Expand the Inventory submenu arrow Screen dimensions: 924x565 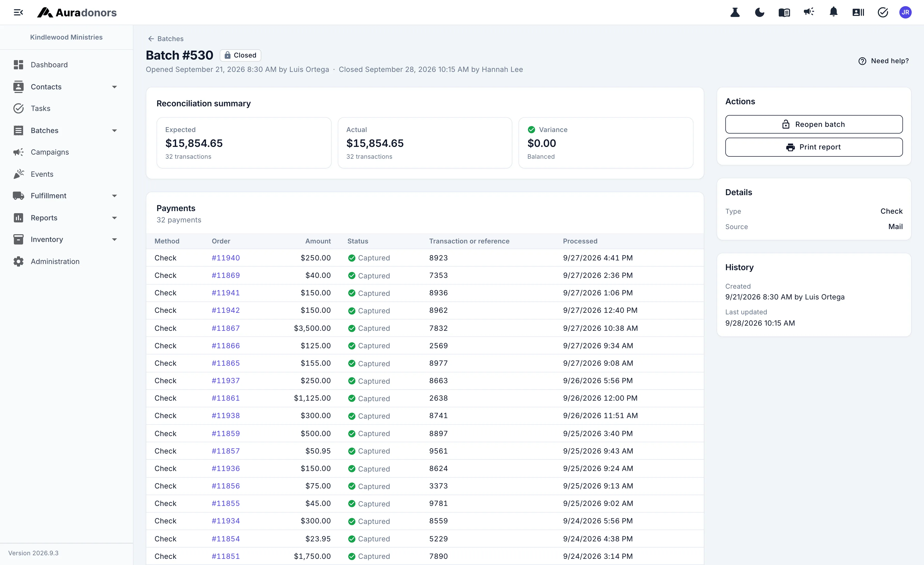pos(114,239)
